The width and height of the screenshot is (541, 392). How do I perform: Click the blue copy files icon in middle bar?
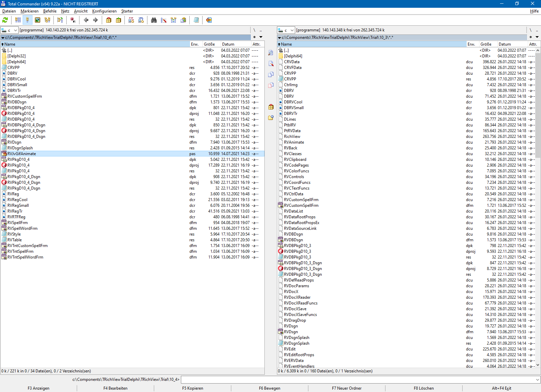pos(271,74)
